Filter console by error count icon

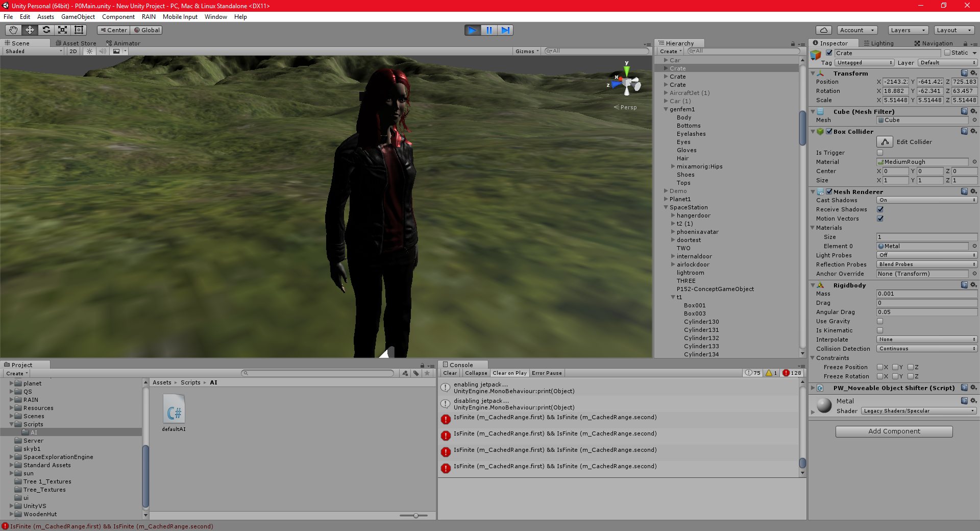pos(792,373)
